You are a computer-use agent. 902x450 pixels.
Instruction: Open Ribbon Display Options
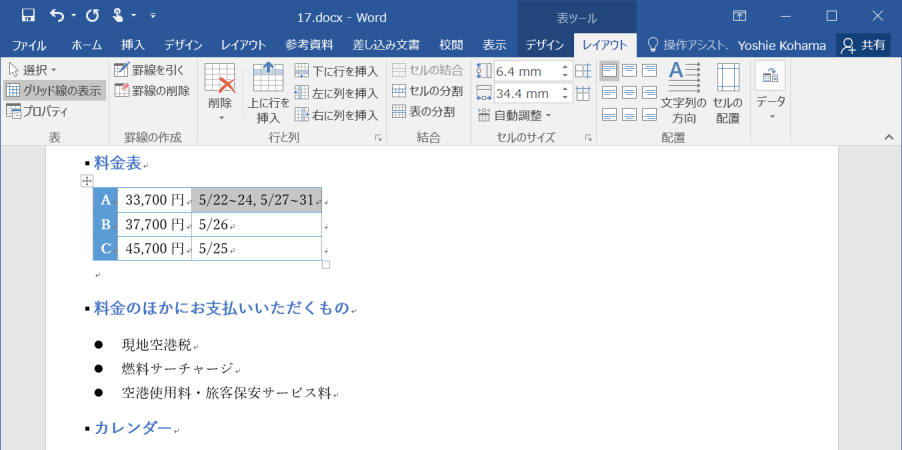tap(739, 16)
